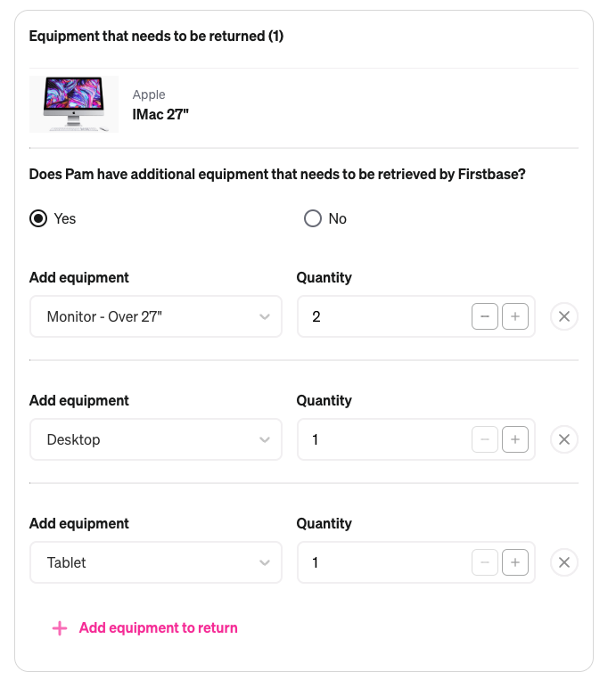The height and width of the screenshot is (688, 616).
Task: Open the Tablet equipment dropdown
Action: (156, 562)
